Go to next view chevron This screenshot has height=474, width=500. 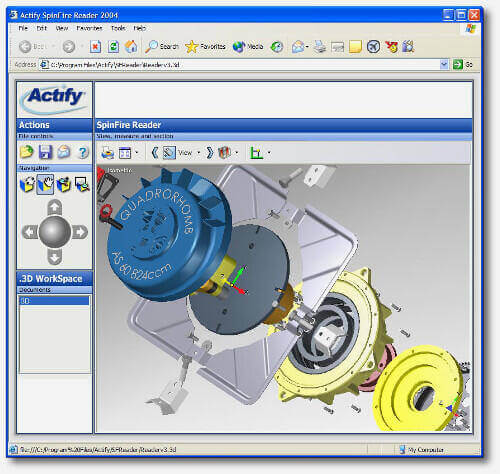(x=209, y=153)
